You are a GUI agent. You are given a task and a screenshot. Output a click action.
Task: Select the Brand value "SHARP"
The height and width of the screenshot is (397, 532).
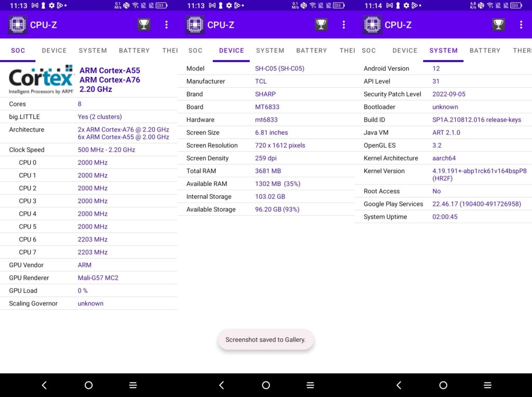pyautogui.click(x=265, y=94)
